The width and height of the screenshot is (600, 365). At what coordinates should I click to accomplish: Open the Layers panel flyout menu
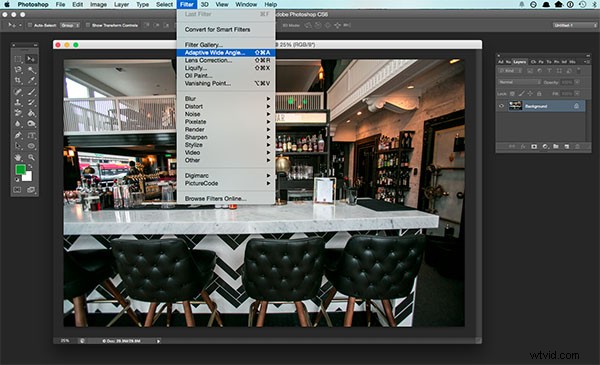[587, 62]
